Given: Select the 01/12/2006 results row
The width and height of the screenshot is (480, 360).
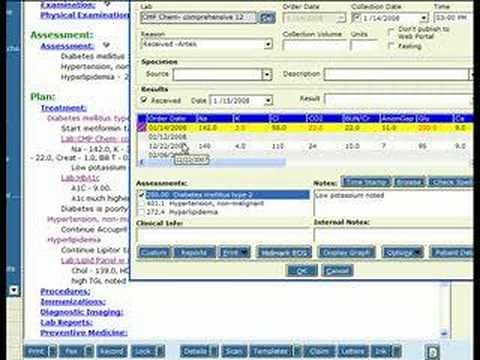Looking at the screenshot, I should 305,137.
